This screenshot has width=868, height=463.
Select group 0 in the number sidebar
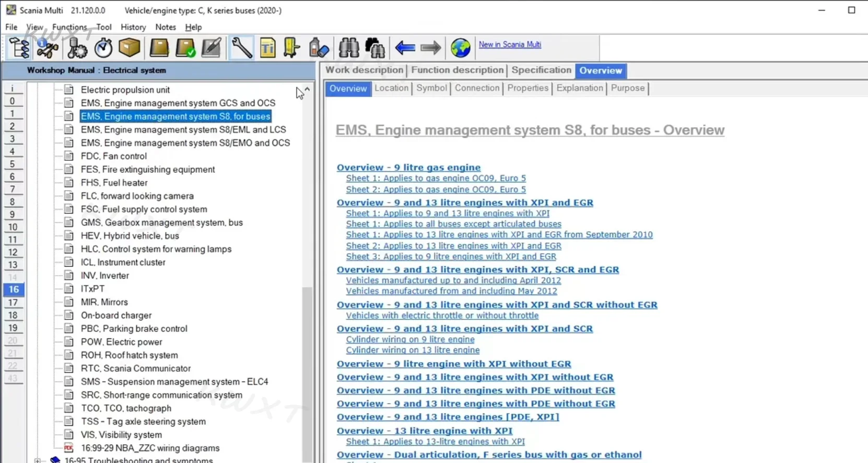[13, 101]
